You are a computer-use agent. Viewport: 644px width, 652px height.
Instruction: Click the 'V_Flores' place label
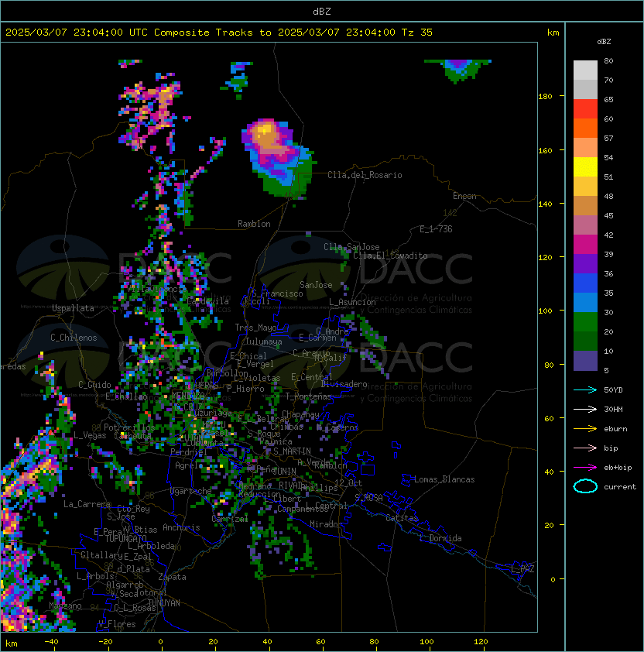pyautogui.click(x=117, y=624)
